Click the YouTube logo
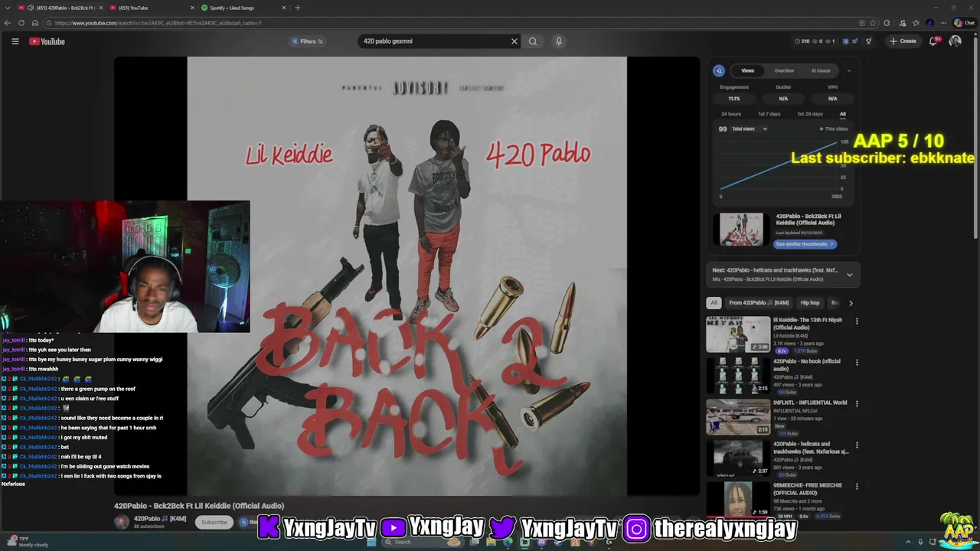The height and width of the screenshot is (551, 980). (47, 41)
